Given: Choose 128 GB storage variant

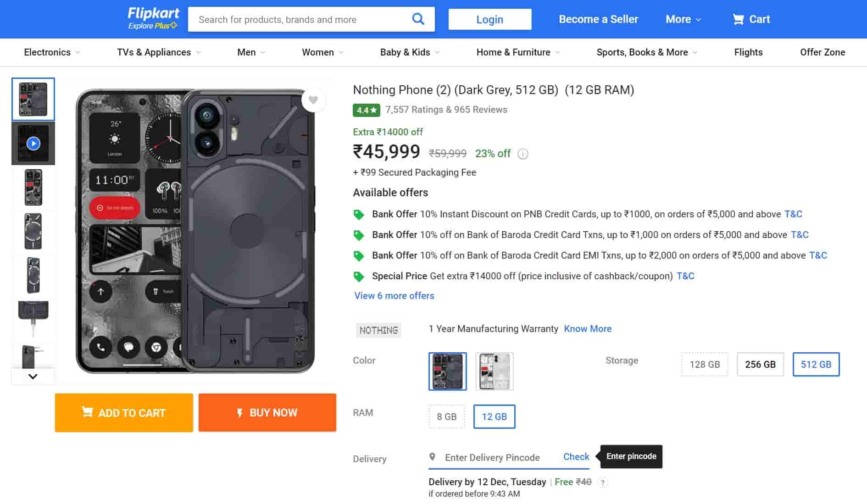Looking at the screenshot, I should 705,365.
